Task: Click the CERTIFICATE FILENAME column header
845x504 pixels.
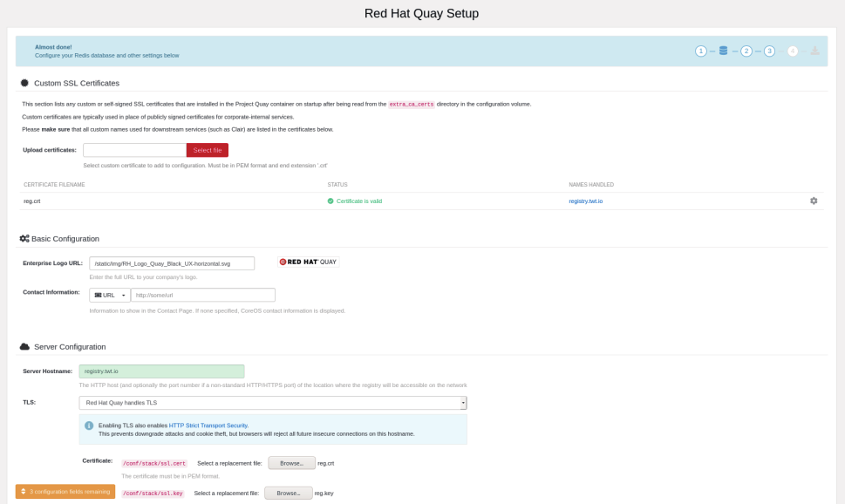Action: (54, 184)
